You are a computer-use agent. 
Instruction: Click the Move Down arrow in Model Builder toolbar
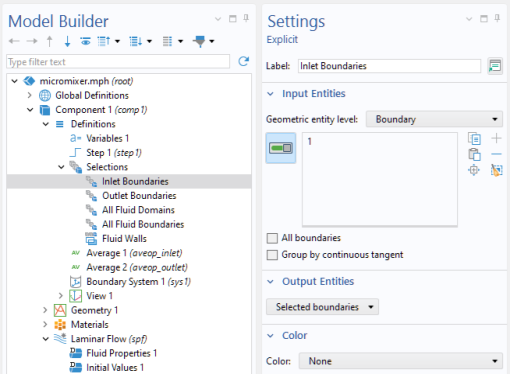point(67,41)
